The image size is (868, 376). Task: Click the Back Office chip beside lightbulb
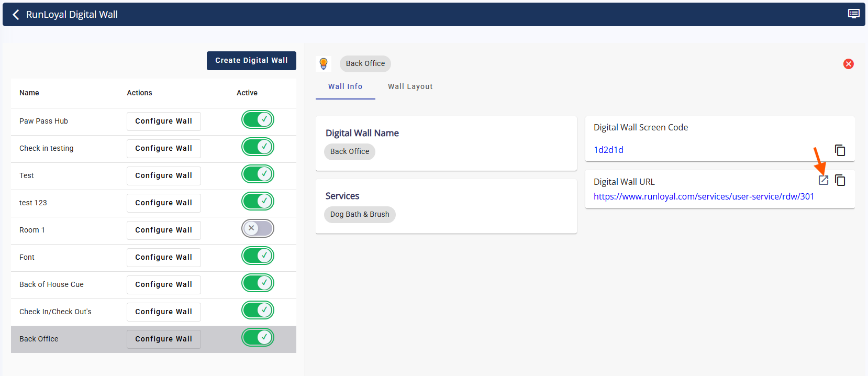(x=365, y=63)
